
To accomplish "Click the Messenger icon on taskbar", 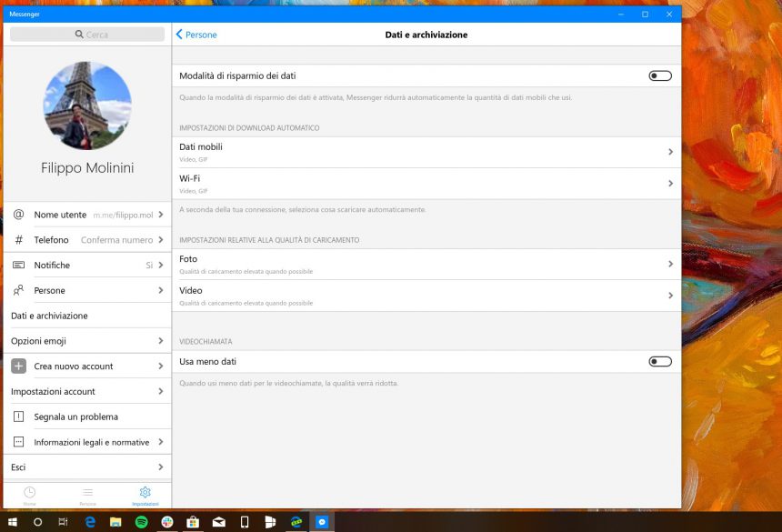I will tap(322, 522).
